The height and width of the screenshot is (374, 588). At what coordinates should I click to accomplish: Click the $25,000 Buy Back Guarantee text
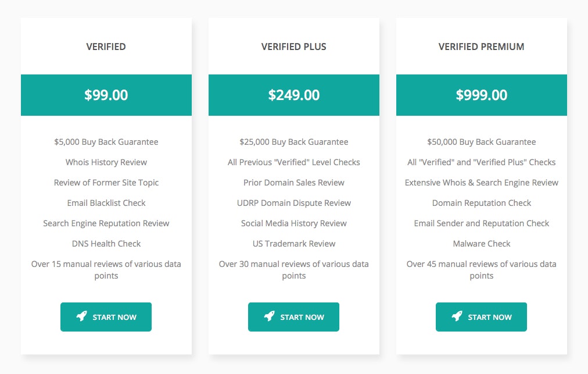click(x=293, y=141)
